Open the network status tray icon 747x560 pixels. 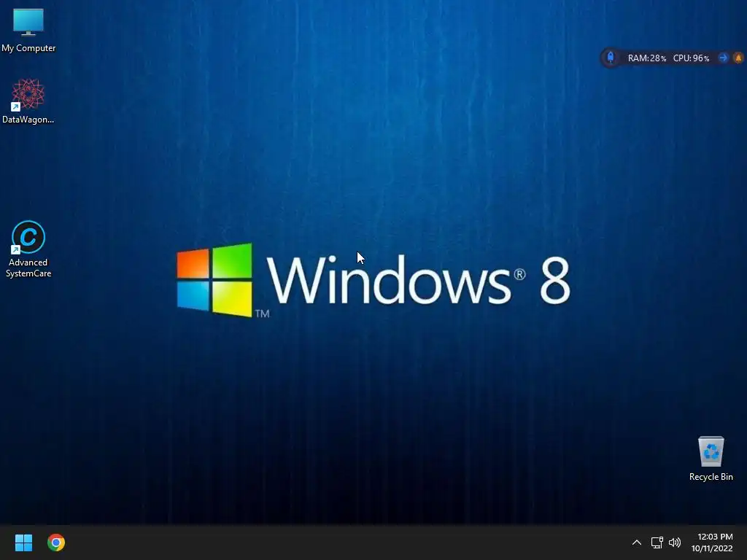click(x=657, y=542)
